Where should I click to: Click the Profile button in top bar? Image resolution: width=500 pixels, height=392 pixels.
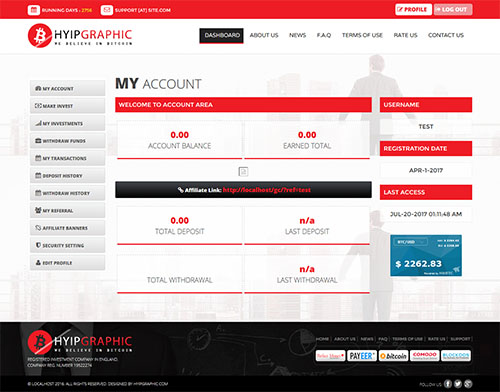point(413,9)
